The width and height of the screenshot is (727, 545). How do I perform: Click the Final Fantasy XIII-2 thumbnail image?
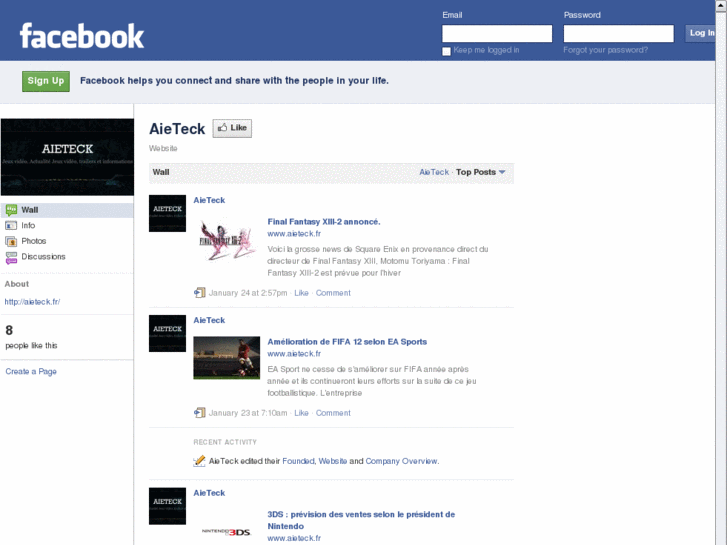point(227,240)
